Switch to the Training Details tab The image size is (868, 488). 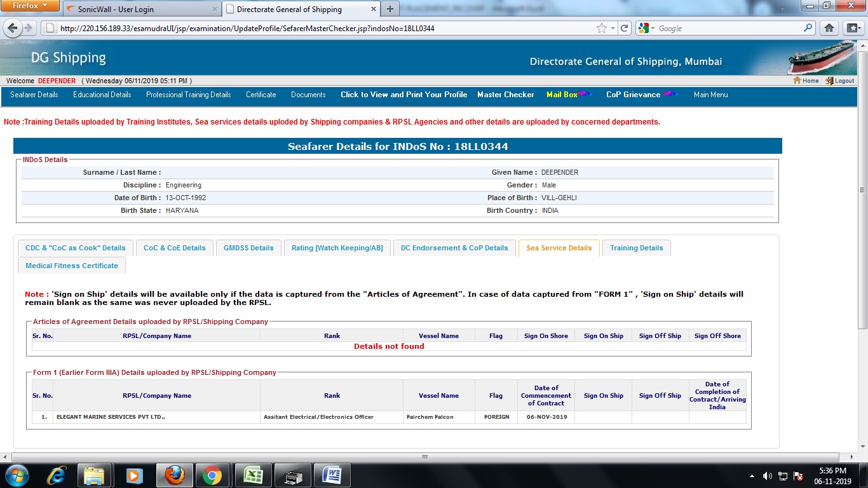(x=637, y=248)
